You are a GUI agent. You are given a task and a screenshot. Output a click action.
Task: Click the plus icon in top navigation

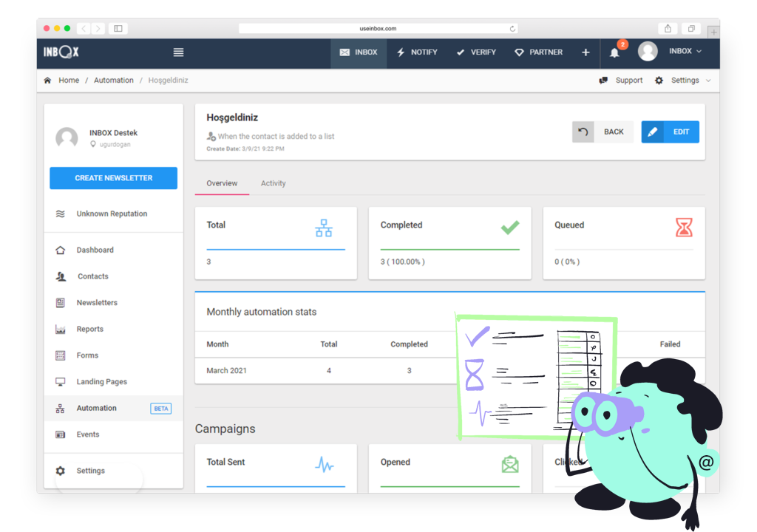585,52
